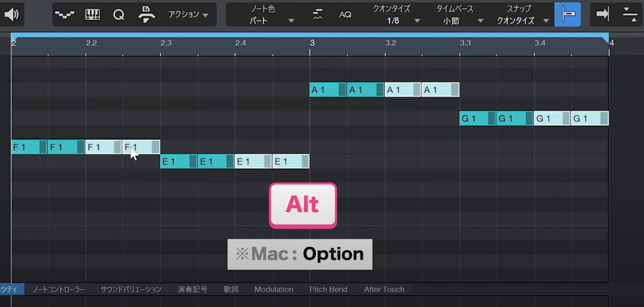Screen dimensions: 644x307
Task: Click bar 3 marker on the timeline ruler
Action: 312,43
